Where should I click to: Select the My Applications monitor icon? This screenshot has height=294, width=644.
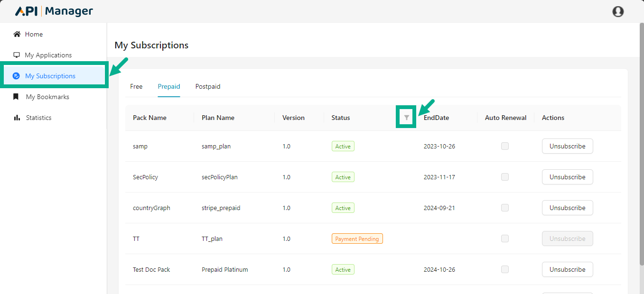tap(17, 55)
